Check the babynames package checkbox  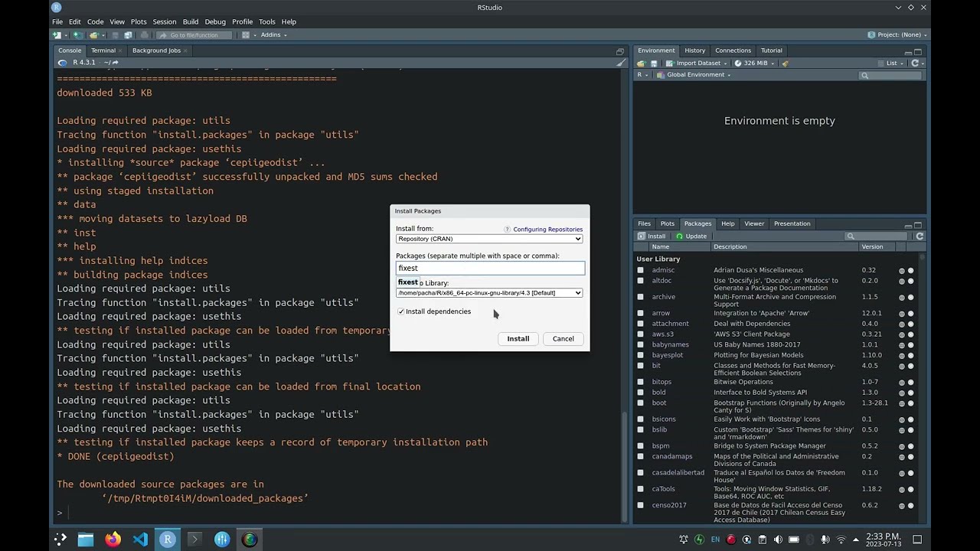point(641,344)
